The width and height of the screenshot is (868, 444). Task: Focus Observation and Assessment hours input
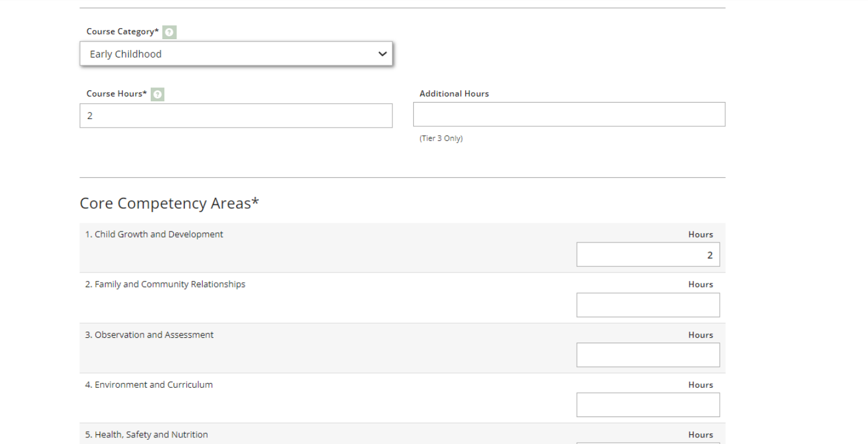click(648, 355)
